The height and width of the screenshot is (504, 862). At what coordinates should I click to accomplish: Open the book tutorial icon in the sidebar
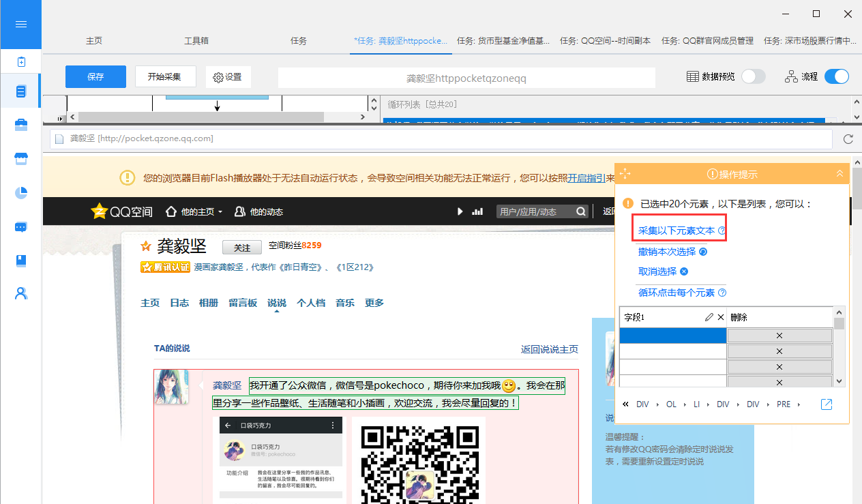pyautogui.click(x=21, y=261)
